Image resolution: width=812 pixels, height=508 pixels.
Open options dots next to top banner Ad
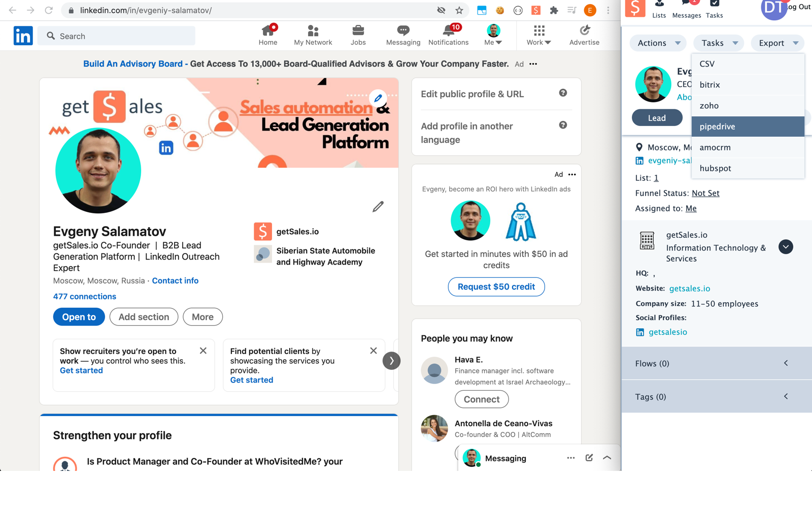pyautogui.click(x=533, y=64)
